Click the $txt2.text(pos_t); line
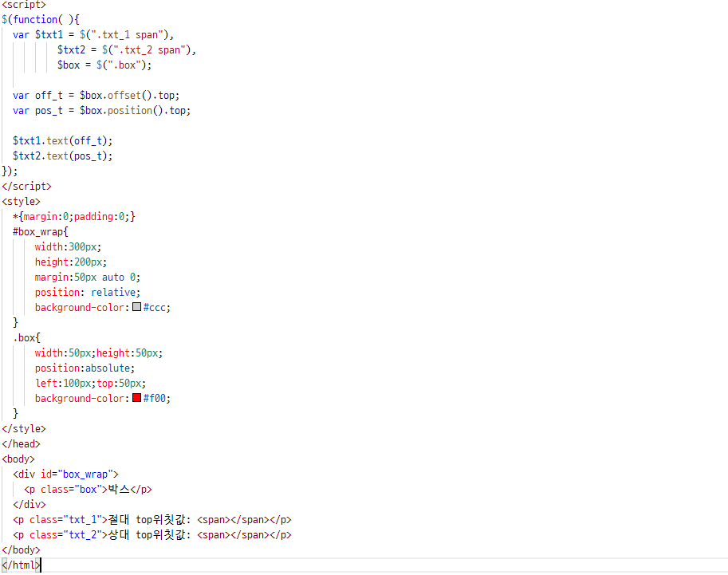Viewport: 728px width, 575px height. (62, 156)
